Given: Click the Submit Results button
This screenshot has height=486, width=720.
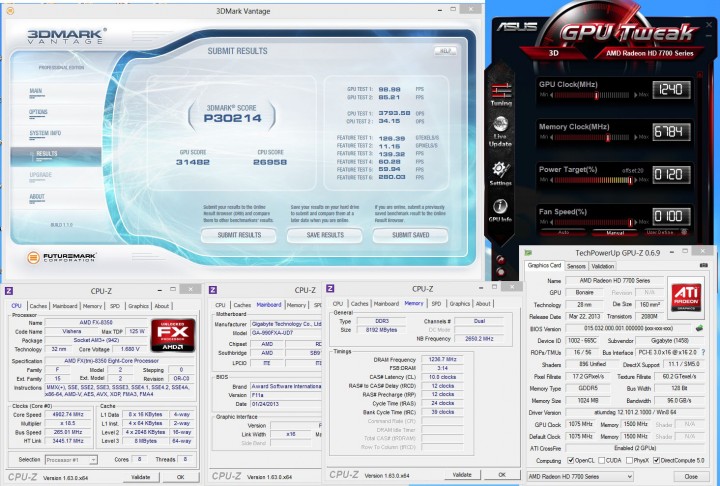Looking at the screenshot, I should tap(239, 235).
